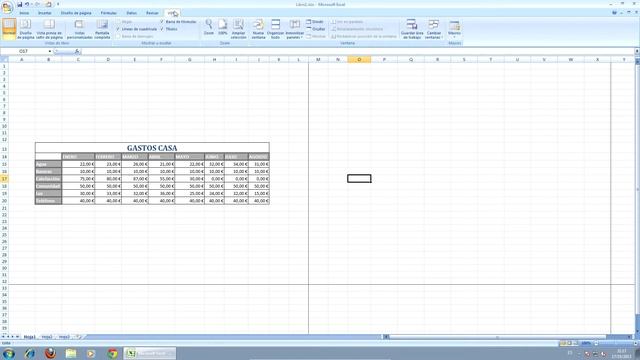Screen dimensions: 640x360
Task: Open the Windows Start button
Action: (9, 353)
